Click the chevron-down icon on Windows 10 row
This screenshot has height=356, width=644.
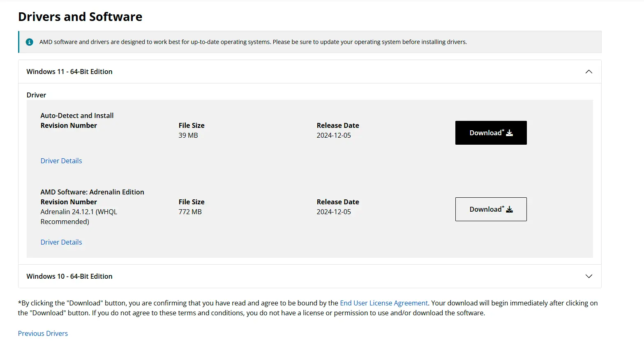(x=589, y=276)
